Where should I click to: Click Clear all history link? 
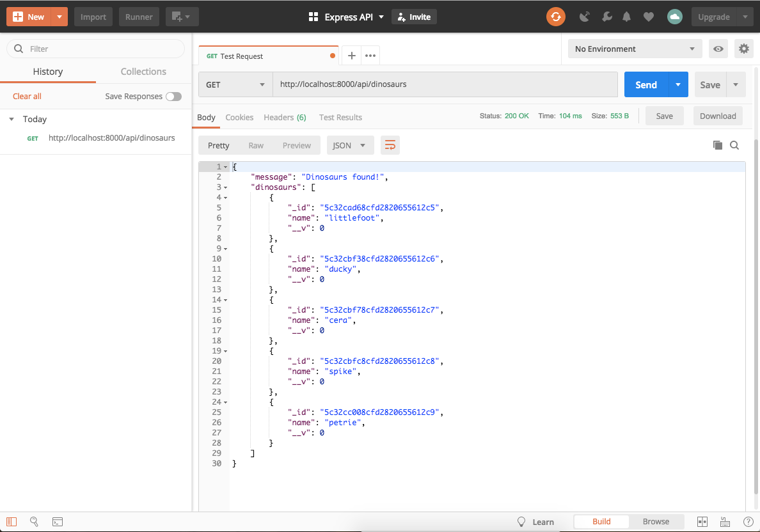27,96
